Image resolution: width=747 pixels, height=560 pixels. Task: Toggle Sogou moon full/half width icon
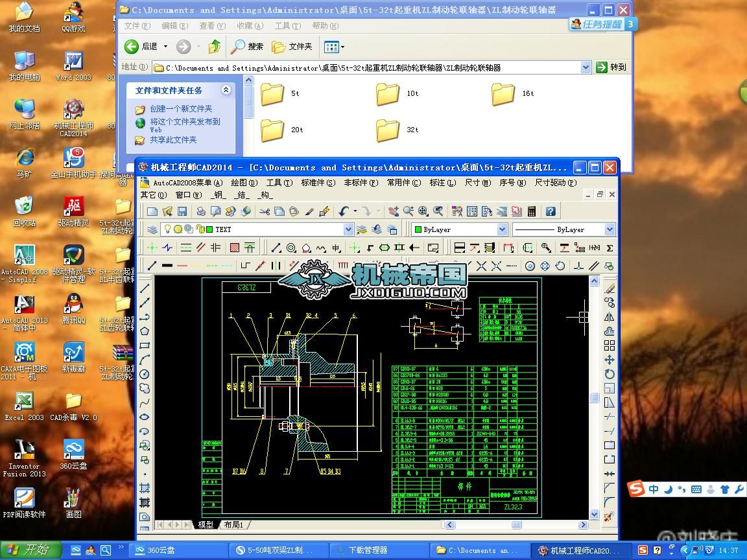(x=669, y=489)
